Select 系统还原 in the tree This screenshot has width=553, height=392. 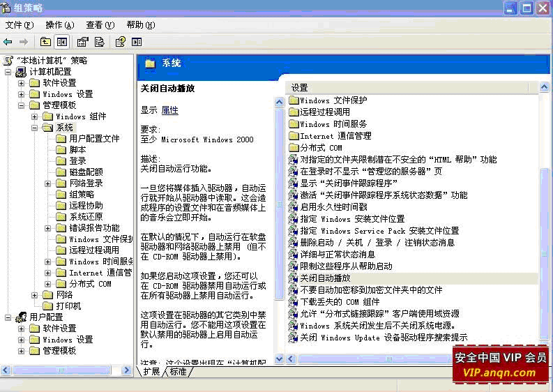[86, 217]
